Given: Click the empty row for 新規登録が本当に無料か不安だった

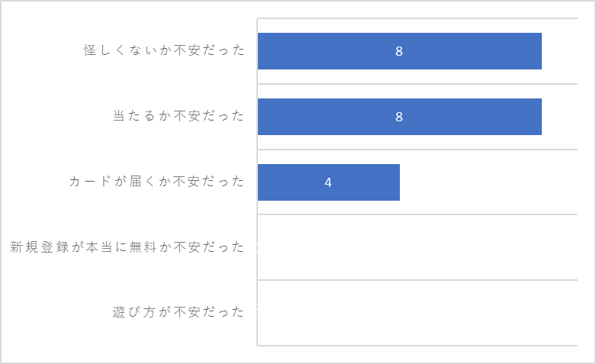Looking at the screenshot, I should pos(417,247).
